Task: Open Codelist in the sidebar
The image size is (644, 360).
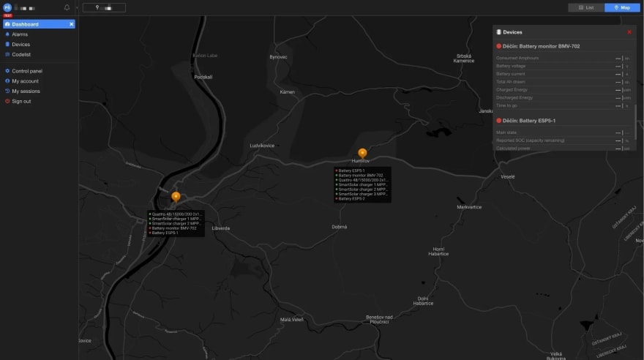Action: [x=21, y=55]
